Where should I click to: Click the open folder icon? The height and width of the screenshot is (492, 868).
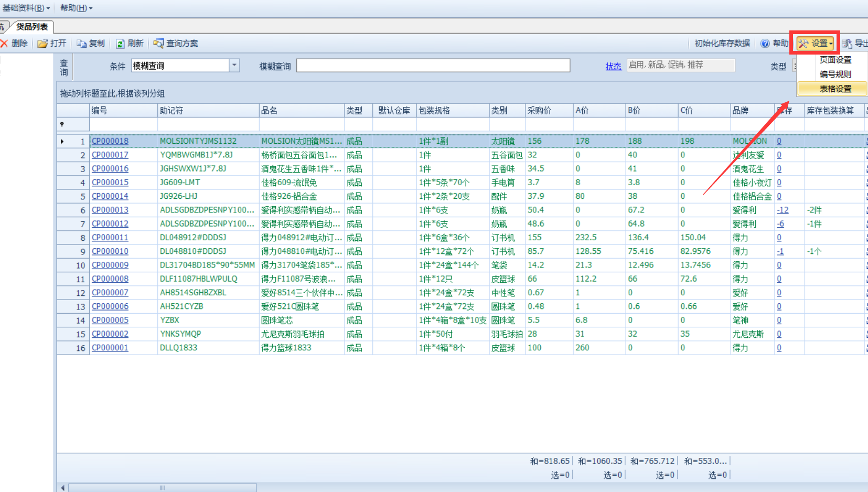pos(42,44)
